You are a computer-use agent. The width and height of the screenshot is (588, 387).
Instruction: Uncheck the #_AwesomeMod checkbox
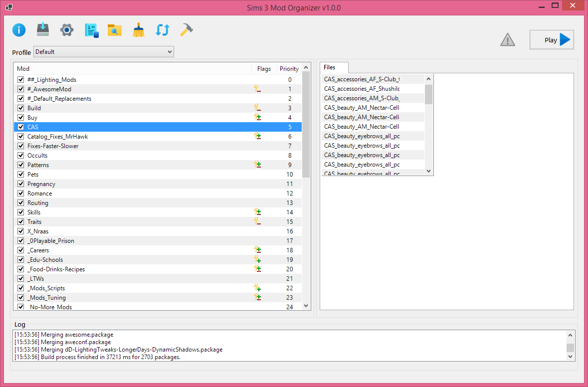[20, 89]
